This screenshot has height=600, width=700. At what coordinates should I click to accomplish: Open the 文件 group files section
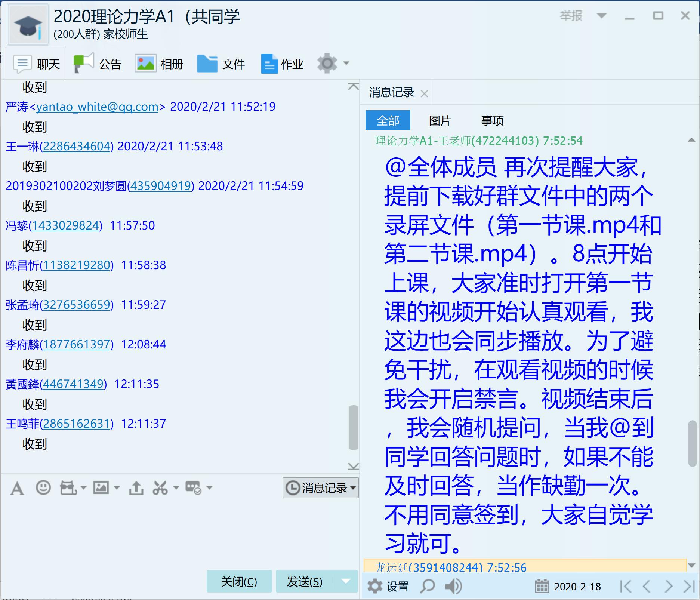(221, 64)
